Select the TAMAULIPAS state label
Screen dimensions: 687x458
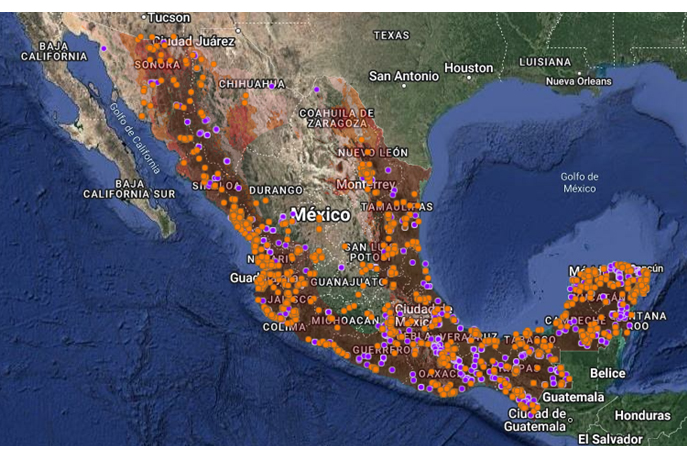[x=397, y=206]
